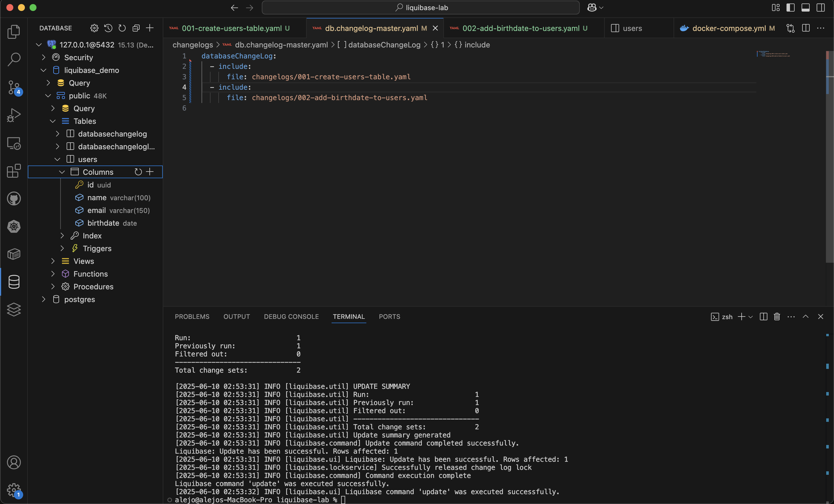Toggle the Primary Side Bar
834x504 pixels.
(x=791, y=8)
